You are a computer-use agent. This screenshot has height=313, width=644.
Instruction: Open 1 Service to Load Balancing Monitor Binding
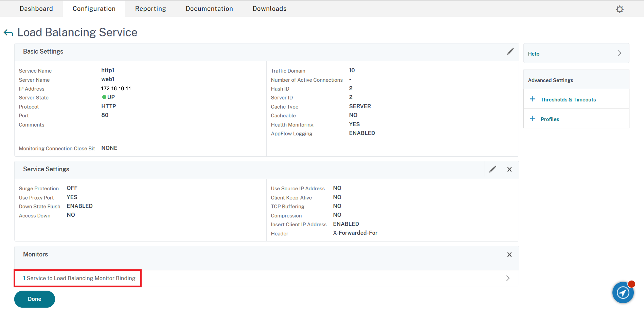click(x=79, y=278)
